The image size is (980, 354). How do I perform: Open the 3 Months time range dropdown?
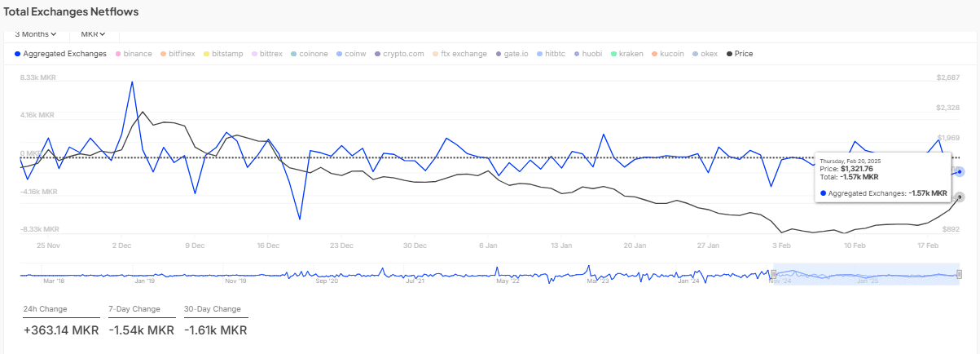click(36, 34)
